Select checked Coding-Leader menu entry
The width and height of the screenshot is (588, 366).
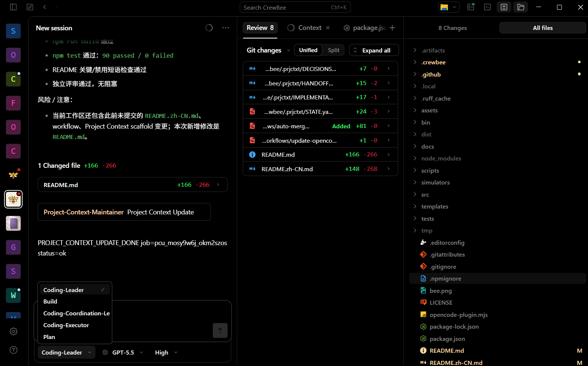[x=75, y=290]
